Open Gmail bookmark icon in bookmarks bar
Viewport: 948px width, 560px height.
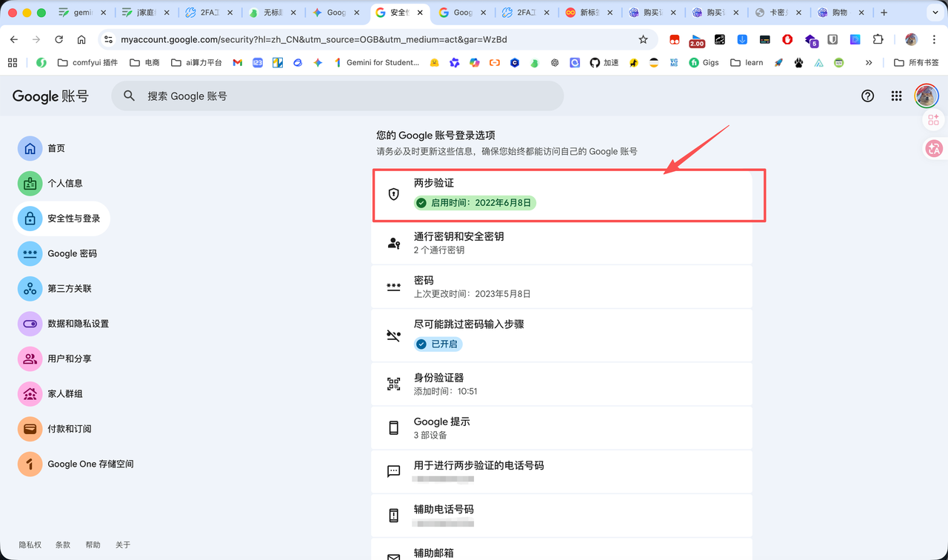(x=237, y=63)
